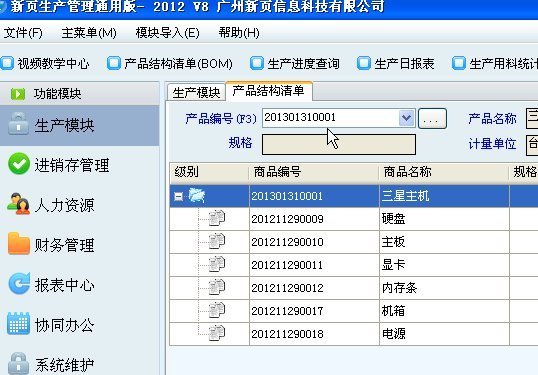Select cell 201211290009

pyautogui.click(x=314, y=219)
